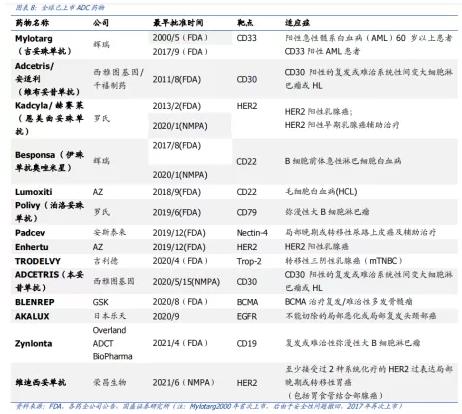462x414 pixels.
Task: Select "CD22" target in the Lumoxiti row
Action: [x=246, y=192]
